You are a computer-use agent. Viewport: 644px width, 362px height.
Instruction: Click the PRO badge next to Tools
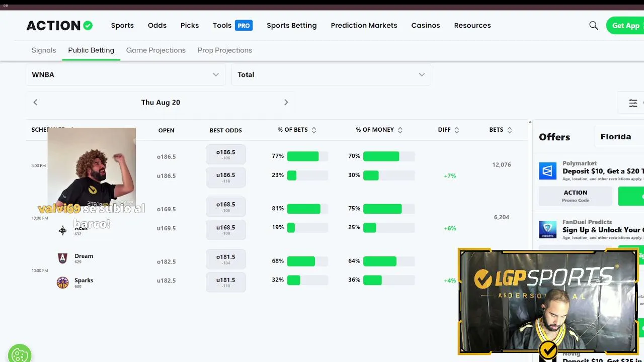(244, 25)
